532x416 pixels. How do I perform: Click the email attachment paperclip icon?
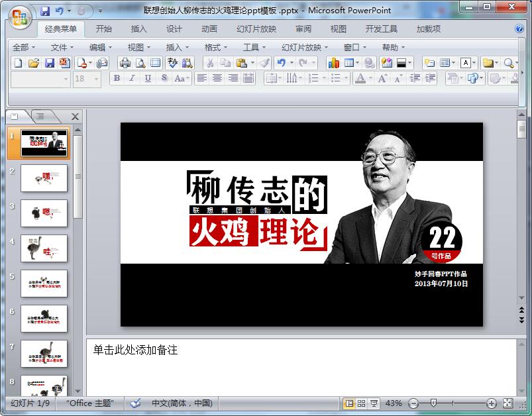pyautogui.click(x=102, y=63)
